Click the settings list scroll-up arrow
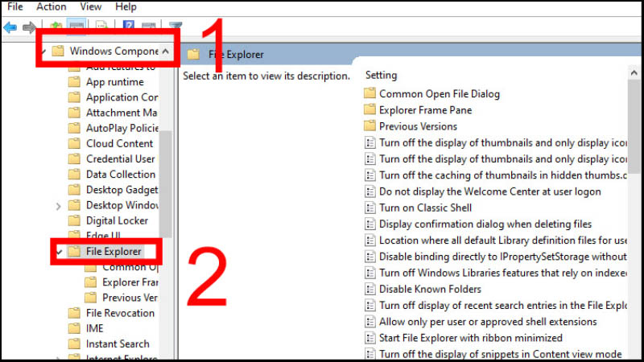Viewport: 644px width, 362px height. click(634, 73)
